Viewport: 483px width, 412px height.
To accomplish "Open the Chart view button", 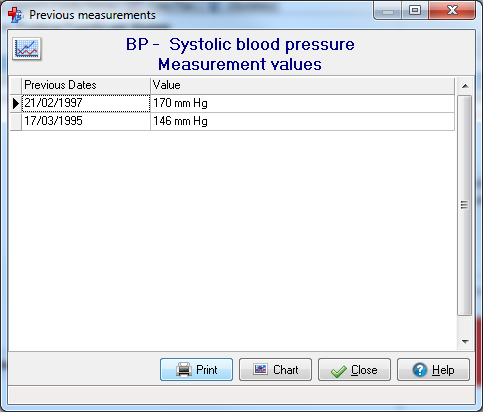I will (275, 370).
